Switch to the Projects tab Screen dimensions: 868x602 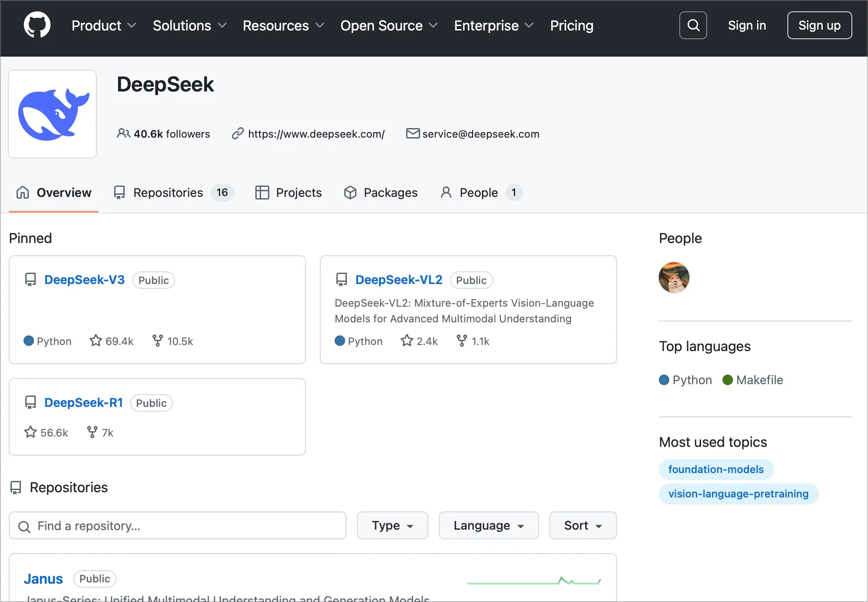[288, 192]
